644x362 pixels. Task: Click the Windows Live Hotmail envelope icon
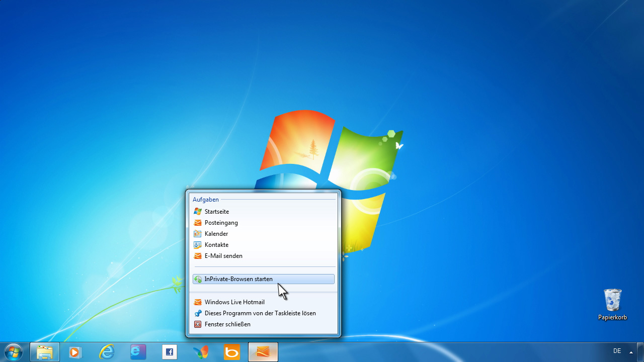[198, 302]
